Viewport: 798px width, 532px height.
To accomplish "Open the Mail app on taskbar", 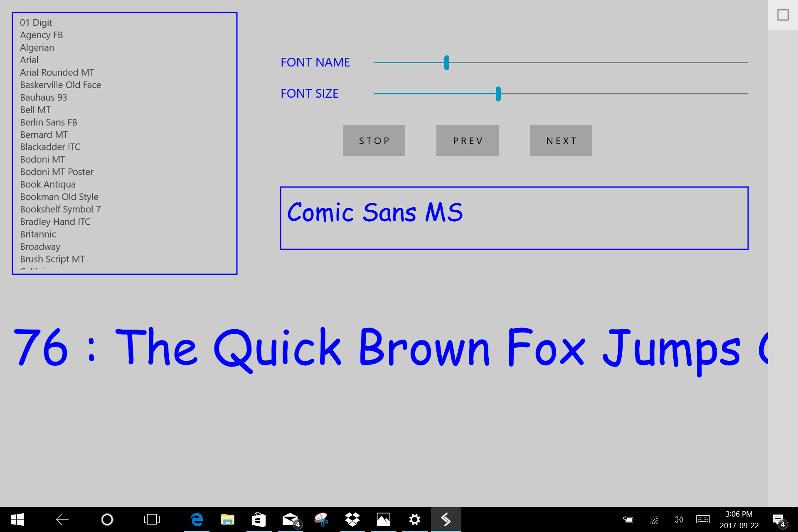I will click(x=290, y=520).
